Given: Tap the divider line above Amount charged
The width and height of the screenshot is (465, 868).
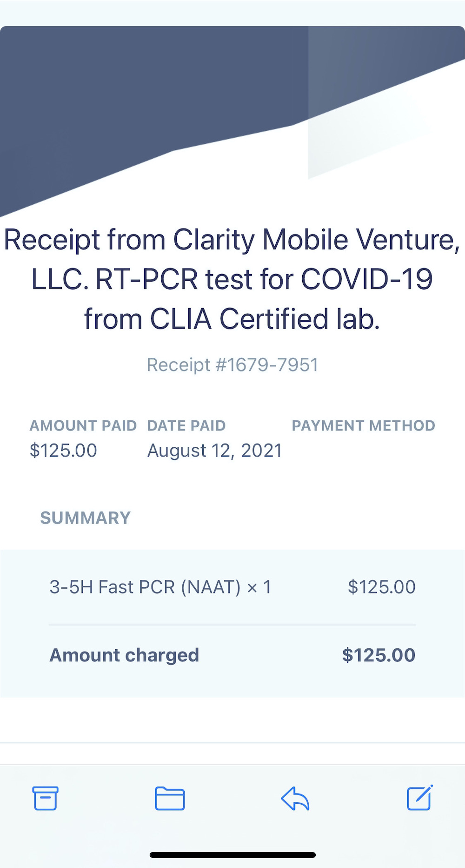Looking at the screenshot, I should coord(232,625).
